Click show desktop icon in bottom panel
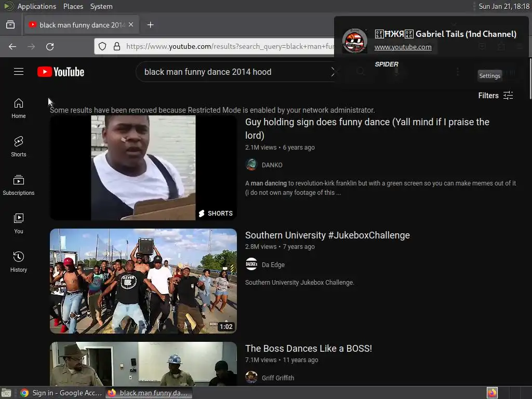532x399 pixels. pos(6,393)
